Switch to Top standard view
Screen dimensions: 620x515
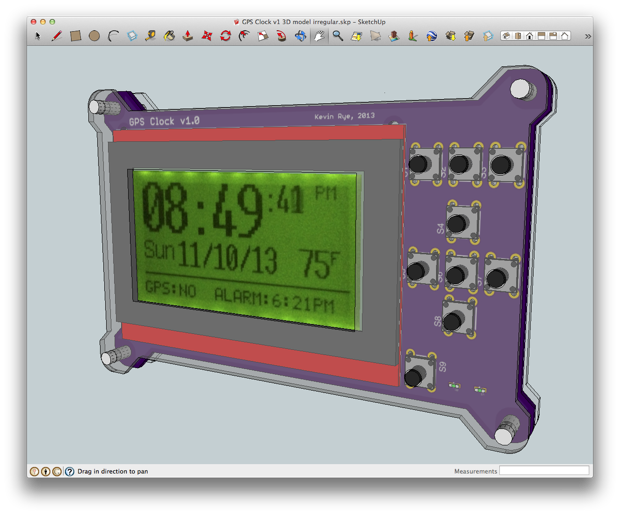click(x=518, y=36)
